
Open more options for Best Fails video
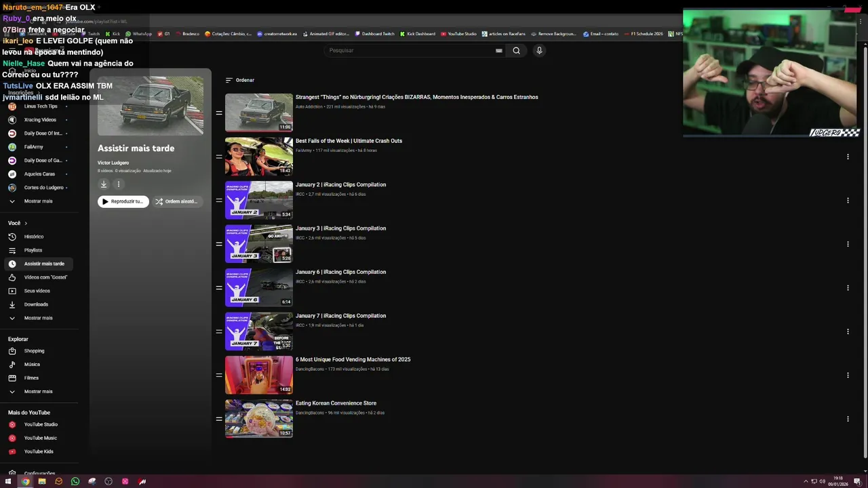pyautogui.click(x=848, y=157)
